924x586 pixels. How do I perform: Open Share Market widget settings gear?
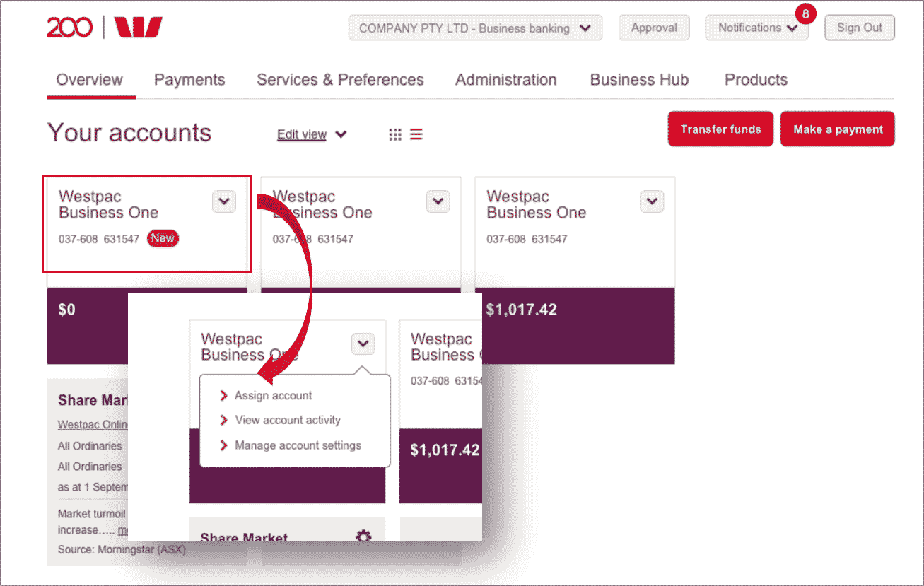pos(363,537)
